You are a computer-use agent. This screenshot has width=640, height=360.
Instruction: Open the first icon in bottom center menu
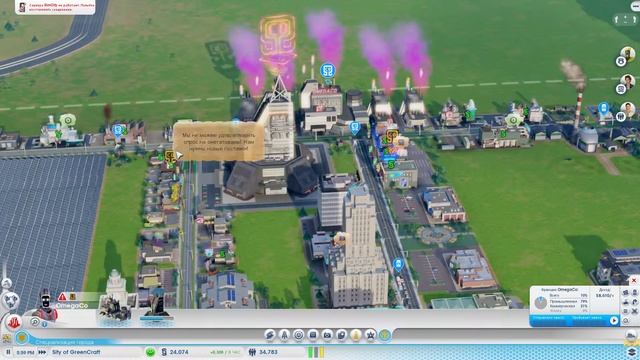click(270, 335)
